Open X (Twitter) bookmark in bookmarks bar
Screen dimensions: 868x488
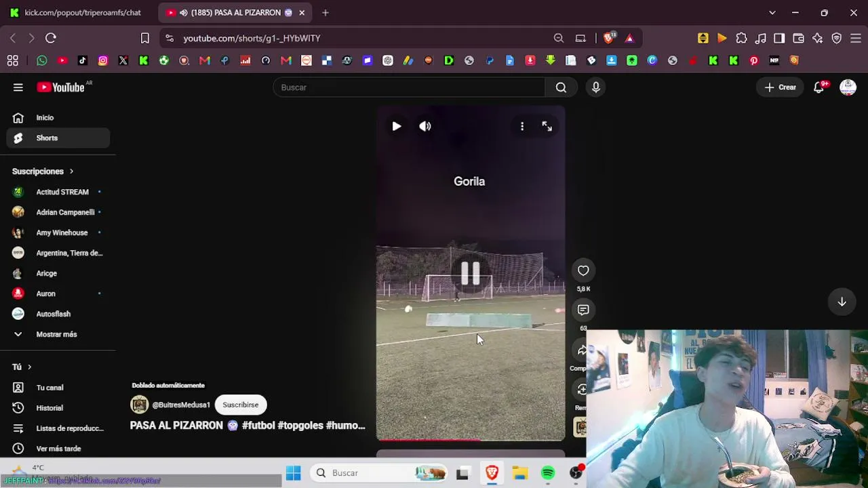pyautogui.click(x=123, y=60)
